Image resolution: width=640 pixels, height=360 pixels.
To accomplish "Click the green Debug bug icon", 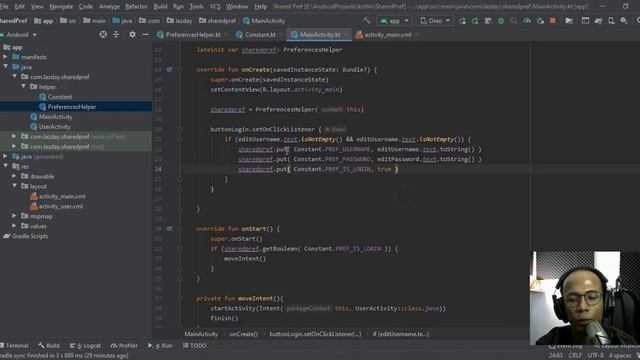I will click(501, 20).
